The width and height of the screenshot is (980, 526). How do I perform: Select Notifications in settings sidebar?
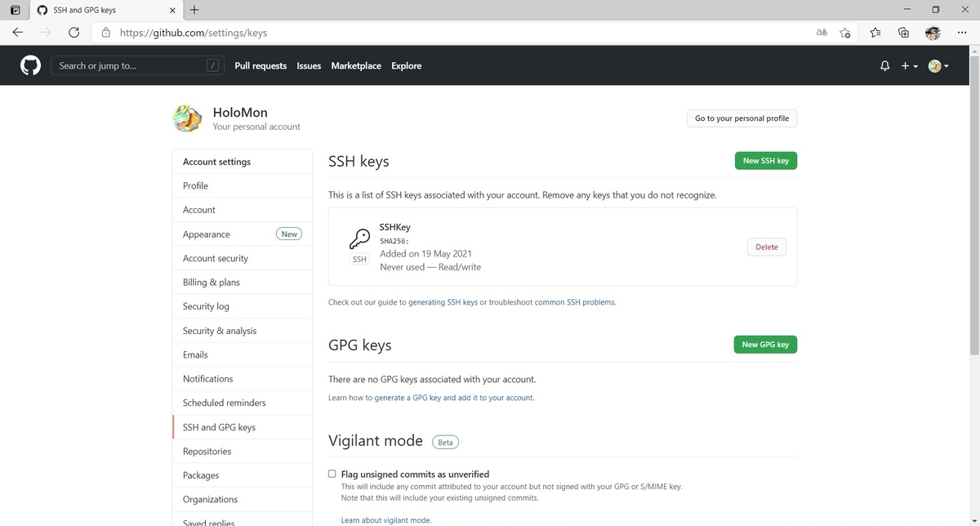[x=243, y=379]
